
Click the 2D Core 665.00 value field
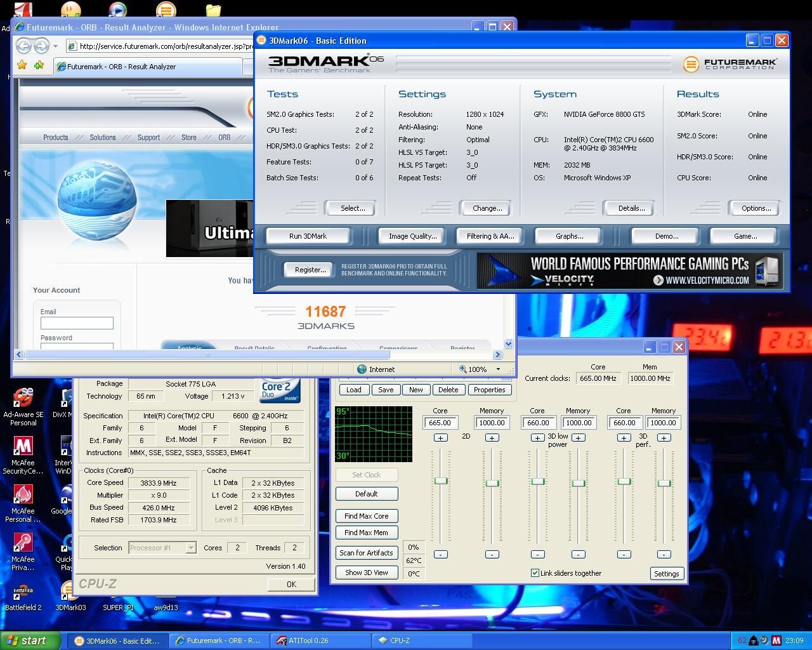[440, 423]
